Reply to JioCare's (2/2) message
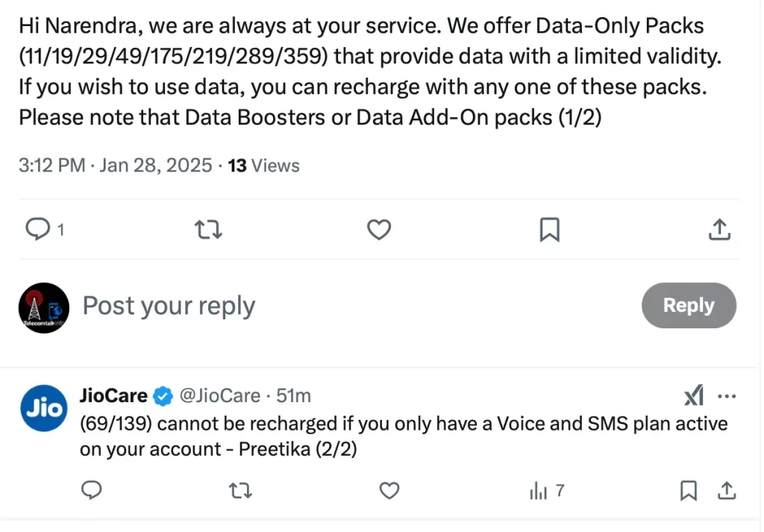 tap(91, 491)
